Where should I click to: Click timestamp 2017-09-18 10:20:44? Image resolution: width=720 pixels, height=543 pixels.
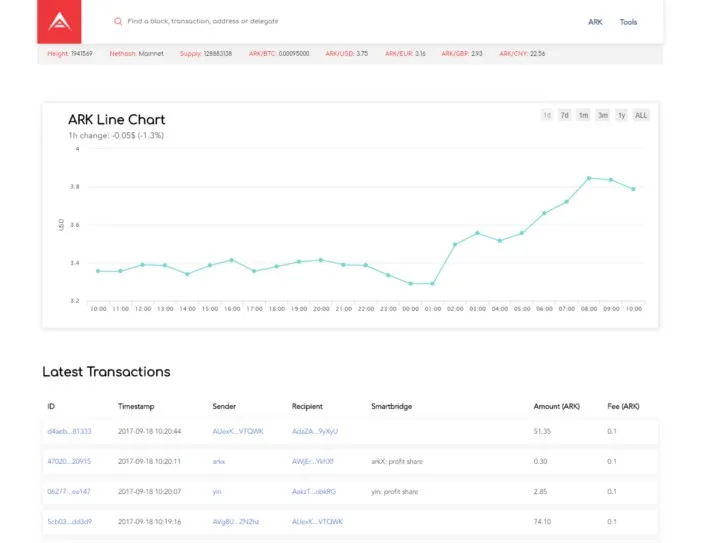pos(150,431)
